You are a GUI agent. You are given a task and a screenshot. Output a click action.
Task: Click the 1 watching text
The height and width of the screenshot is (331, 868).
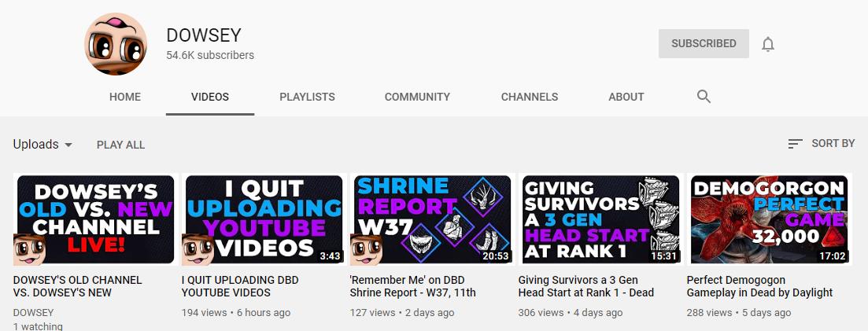click(38, 326)
